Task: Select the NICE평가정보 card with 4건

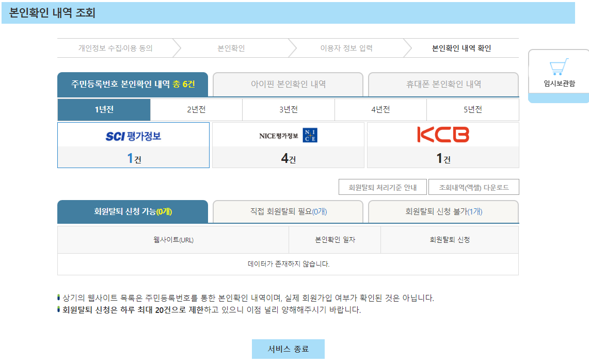Action: pyautogui.click(x=288, y=145)
